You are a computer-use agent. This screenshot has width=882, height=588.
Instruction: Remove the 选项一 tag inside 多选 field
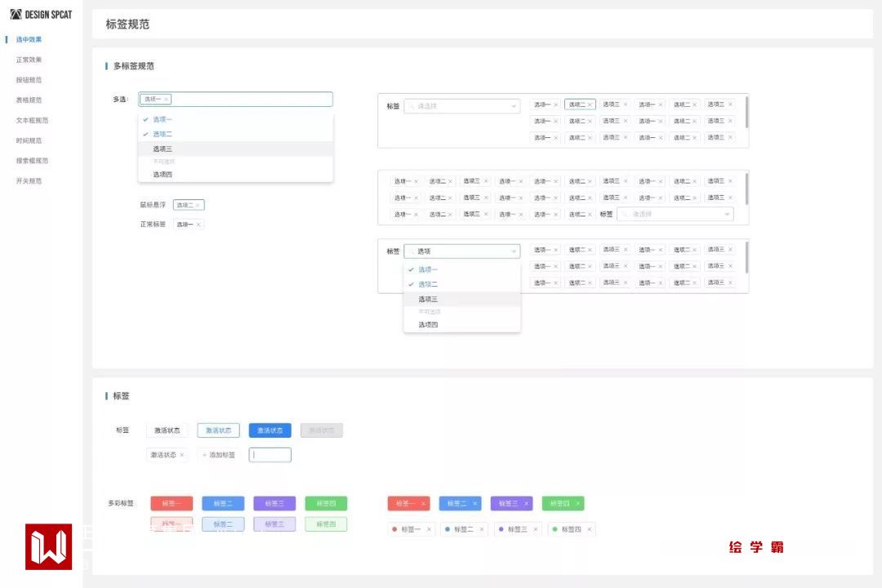pos(166,100)
